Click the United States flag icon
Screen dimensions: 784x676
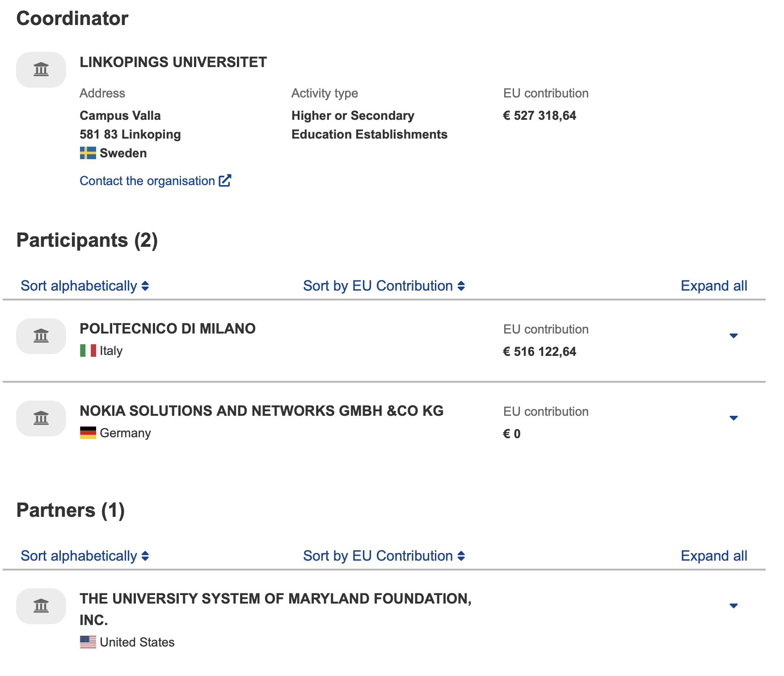point(88,642)
